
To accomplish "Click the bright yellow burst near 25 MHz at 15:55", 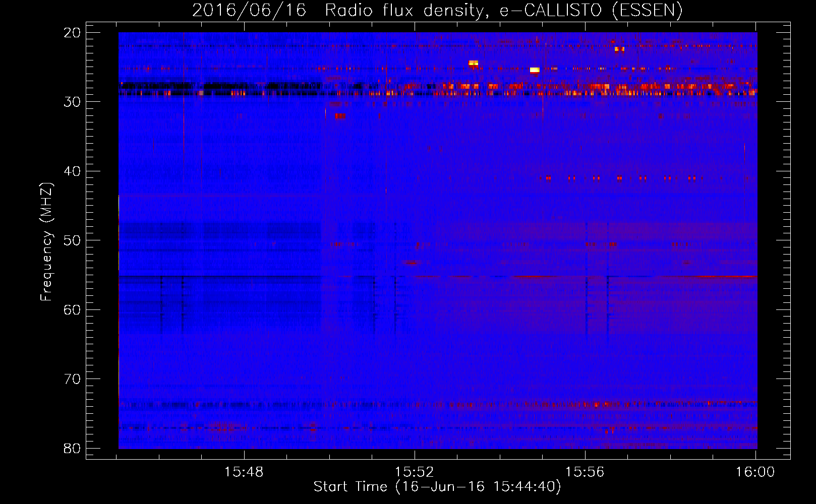I will pos(535,70).
